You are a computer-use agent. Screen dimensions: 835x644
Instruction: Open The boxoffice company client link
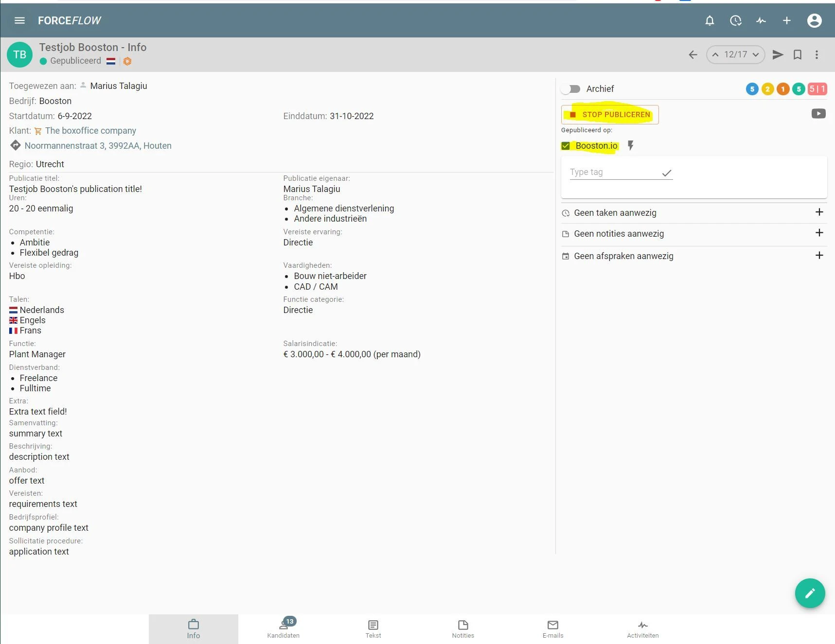click(x=90, y=131)
